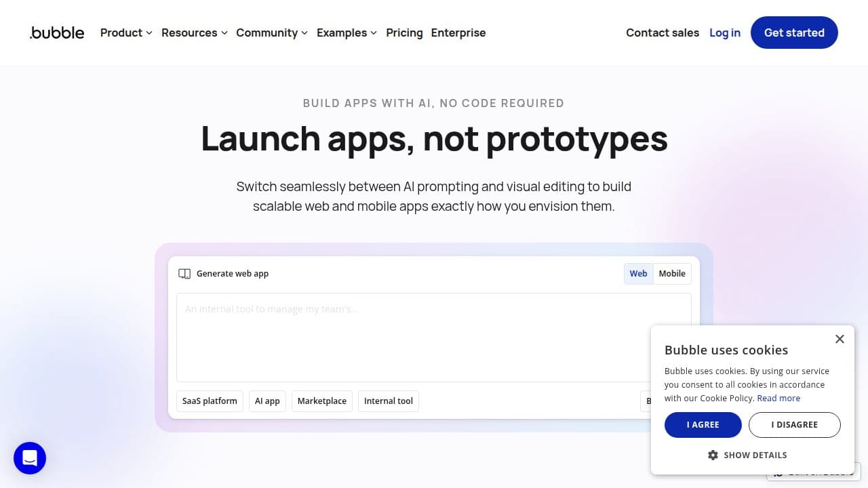Viewport: 868px width, 488px height.
Task: Select the Internal tool suggestion
Action: (x=389, y=401)
